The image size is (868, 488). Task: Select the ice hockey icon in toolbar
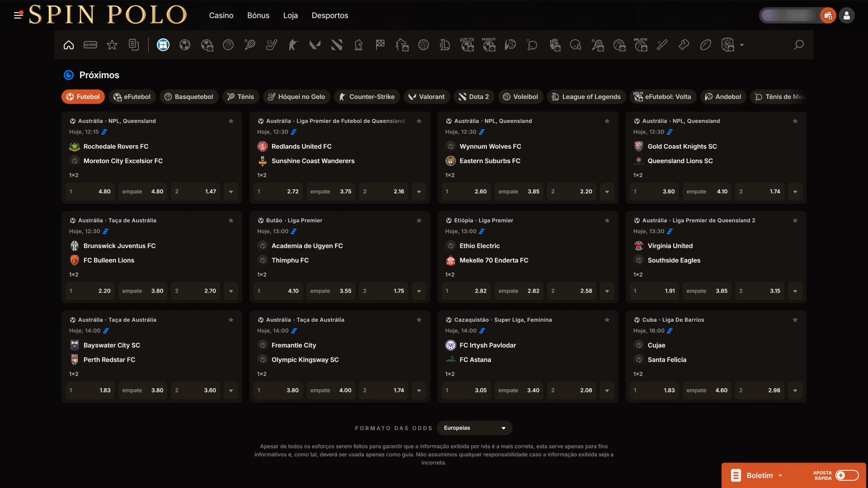pos(272,45)
